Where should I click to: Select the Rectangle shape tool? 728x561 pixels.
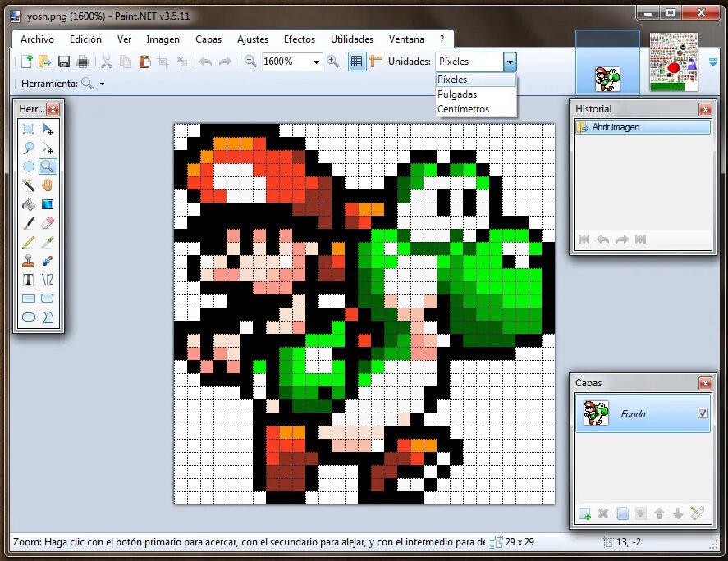coord(29,299)
